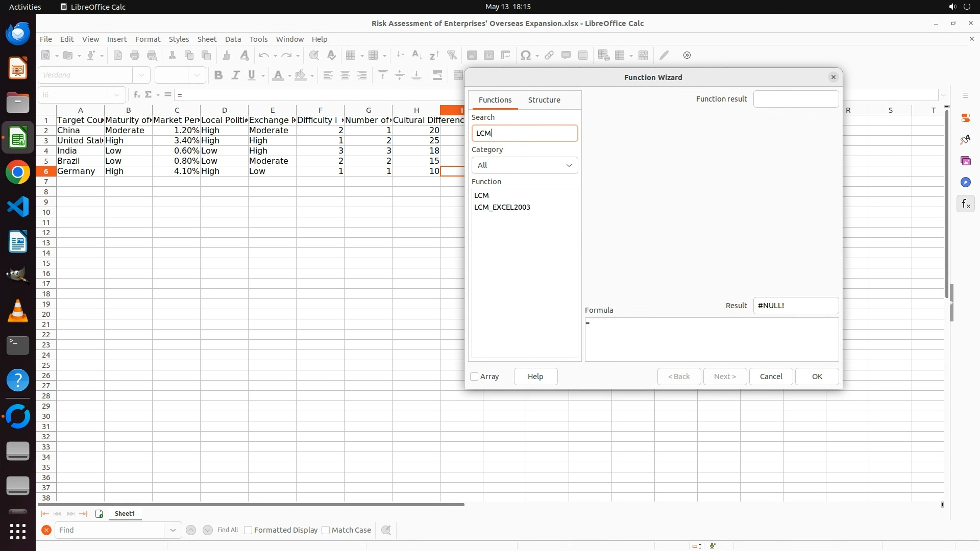980x551 pixels.
Task: Close the Find toolbar with red X
Action: click(x=46, y=530)
